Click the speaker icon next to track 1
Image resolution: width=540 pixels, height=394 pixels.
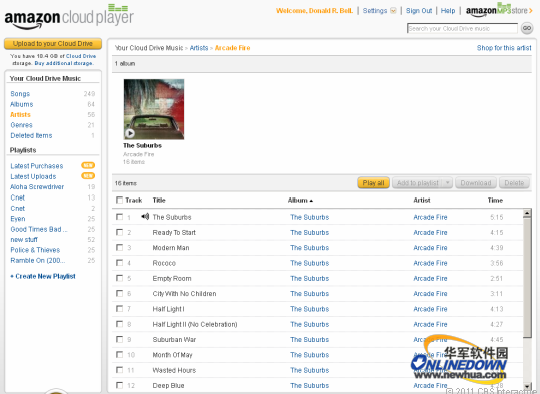pyautogui.click(x=145, y=217)
